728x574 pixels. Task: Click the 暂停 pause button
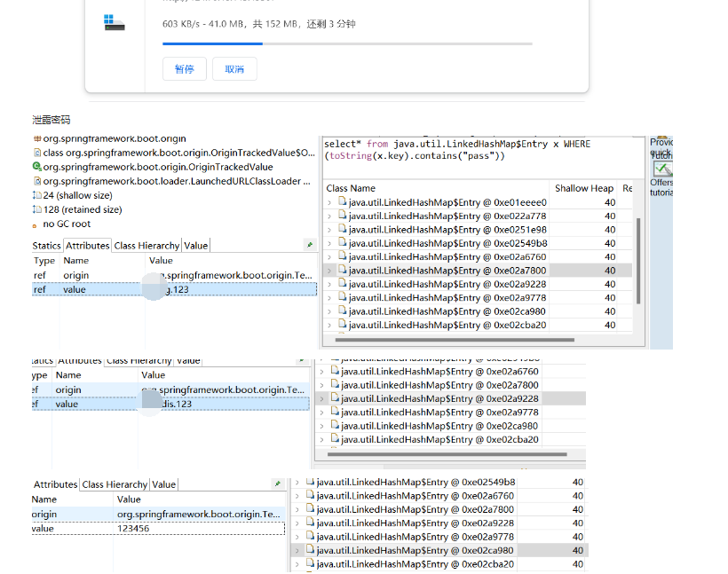pyautogui.click(x=184, y=68)
